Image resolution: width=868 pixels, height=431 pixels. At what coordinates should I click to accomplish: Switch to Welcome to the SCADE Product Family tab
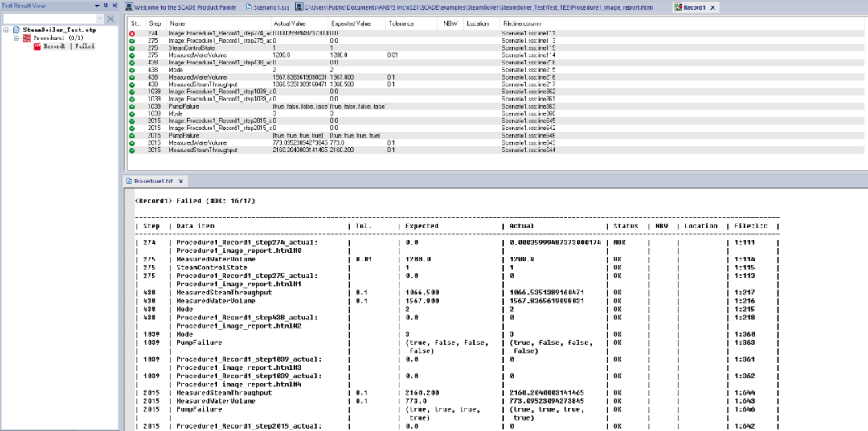point(185,7)
